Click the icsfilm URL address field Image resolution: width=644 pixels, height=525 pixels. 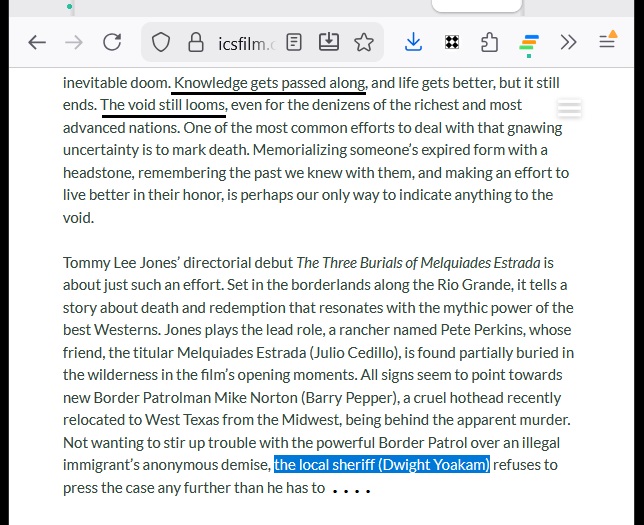[244, 42]
